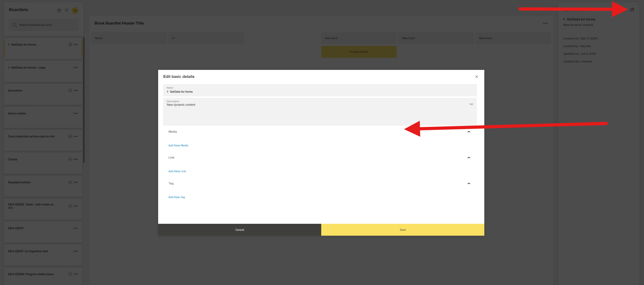Click the edit basic details pencil icon
This screenshot has height=285, width=644.
pyautogui.click(x=632, y=10)
